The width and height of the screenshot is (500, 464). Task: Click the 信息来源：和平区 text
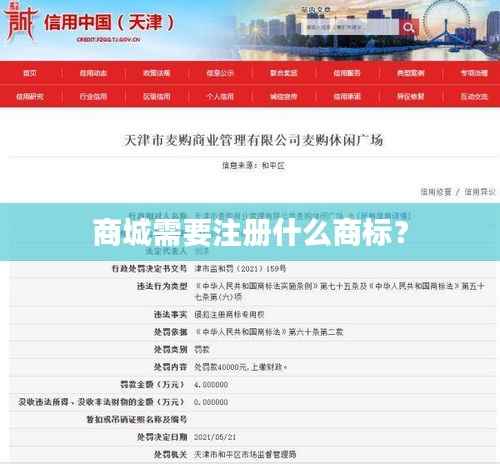click(253, 165)
